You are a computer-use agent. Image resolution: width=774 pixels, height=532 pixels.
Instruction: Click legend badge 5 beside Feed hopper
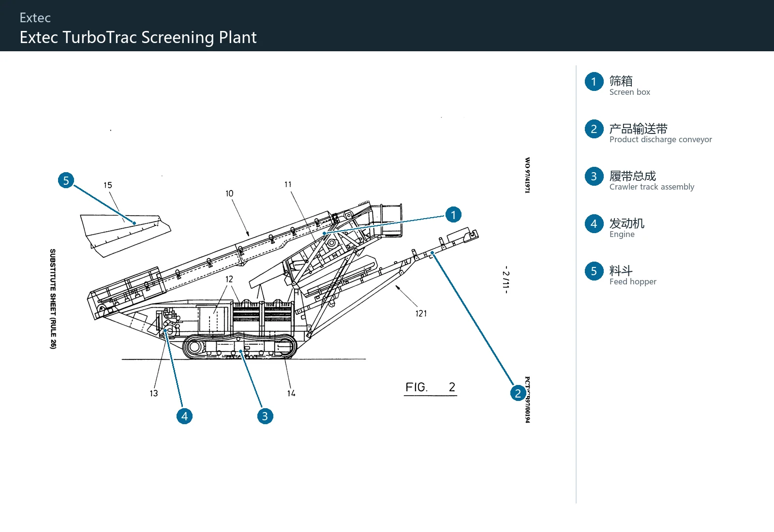[x=594, y=271]
